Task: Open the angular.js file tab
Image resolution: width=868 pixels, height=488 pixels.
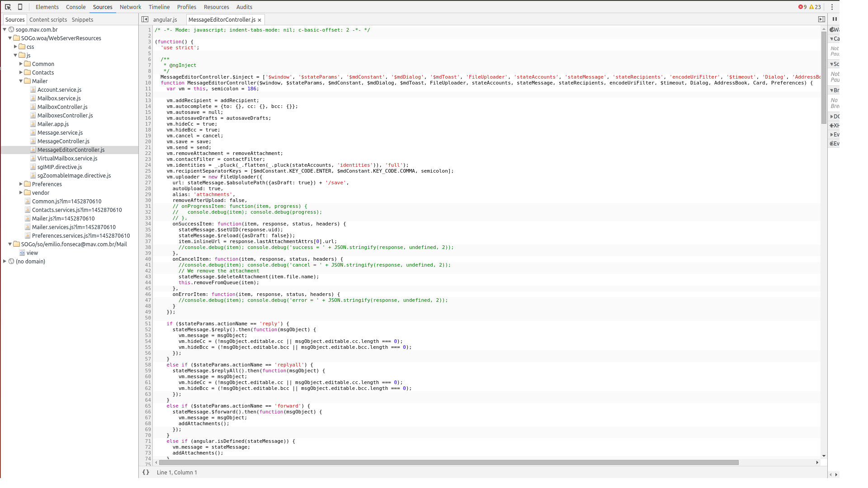Action: (165, 19)
